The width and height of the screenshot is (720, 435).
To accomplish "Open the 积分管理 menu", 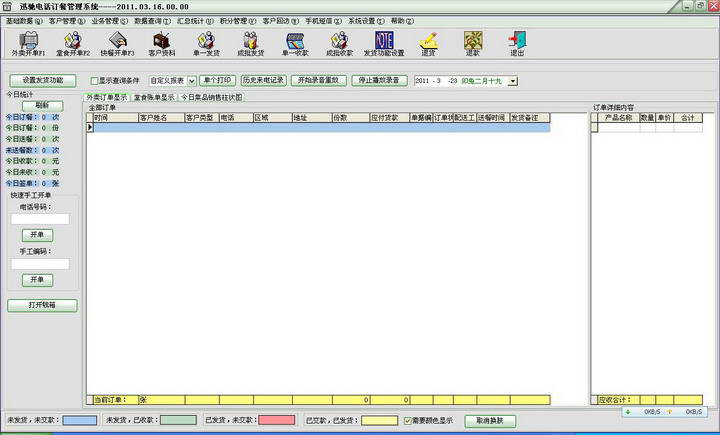I will coord(237,21).
